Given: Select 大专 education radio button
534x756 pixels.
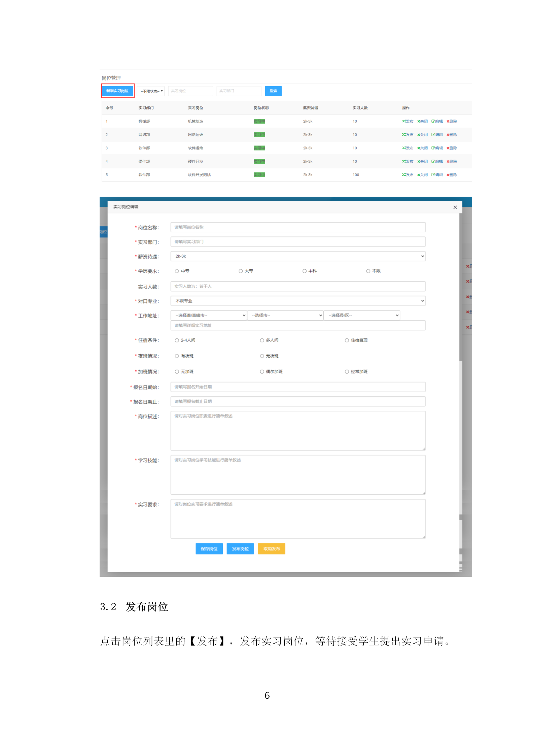Looking at the screenshot, I should point(241,271).
